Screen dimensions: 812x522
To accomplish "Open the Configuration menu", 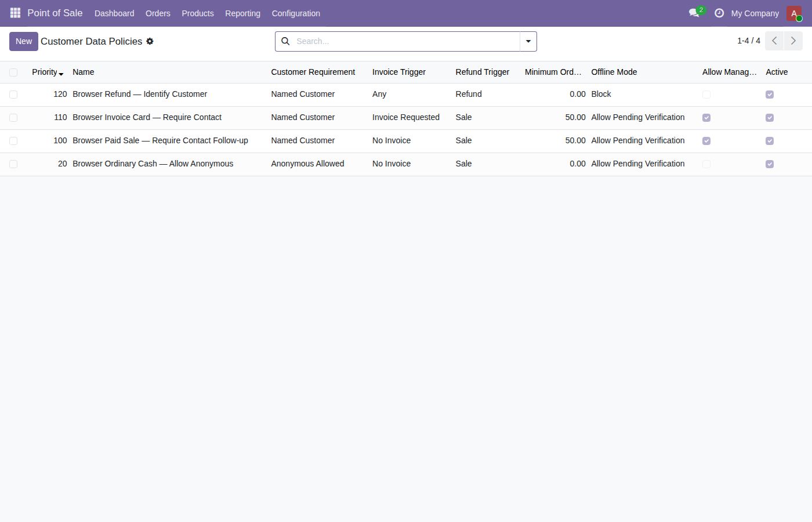I will point(296,13).
